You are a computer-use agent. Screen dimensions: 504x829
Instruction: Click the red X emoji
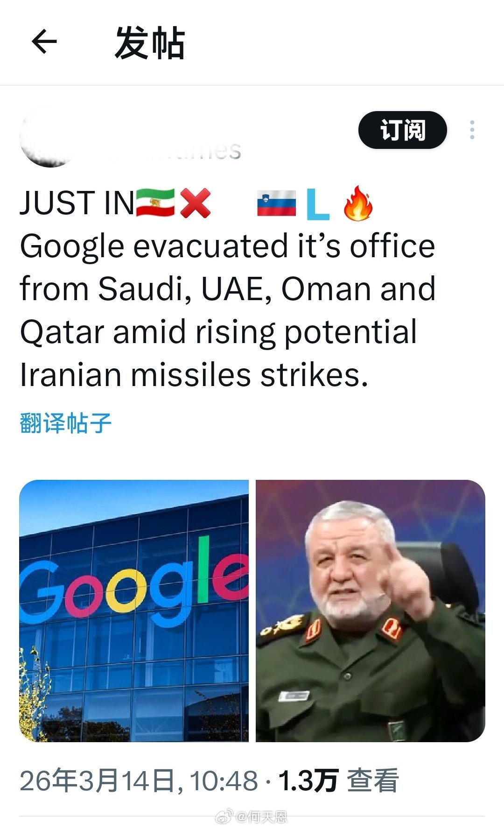(196, 203)
